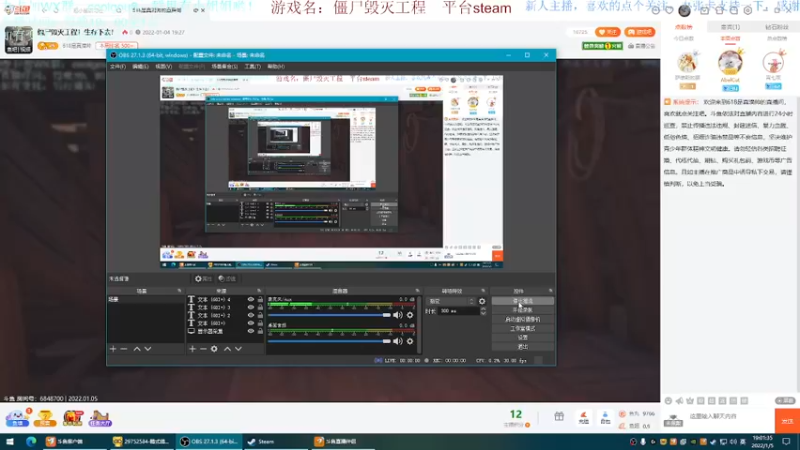Screen dimensions: 800x450
Task: Open notification center in system tray
Action: point(786,442)
